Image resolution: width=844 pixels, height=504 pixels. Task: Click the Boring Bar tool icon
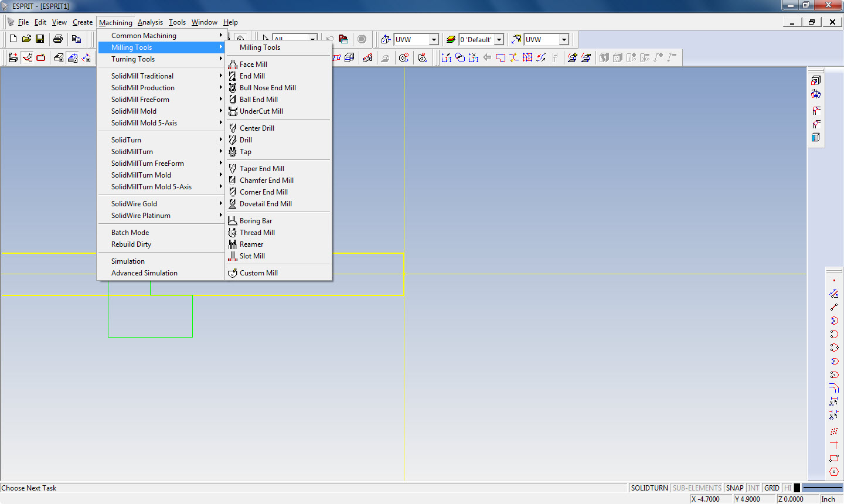233,221
